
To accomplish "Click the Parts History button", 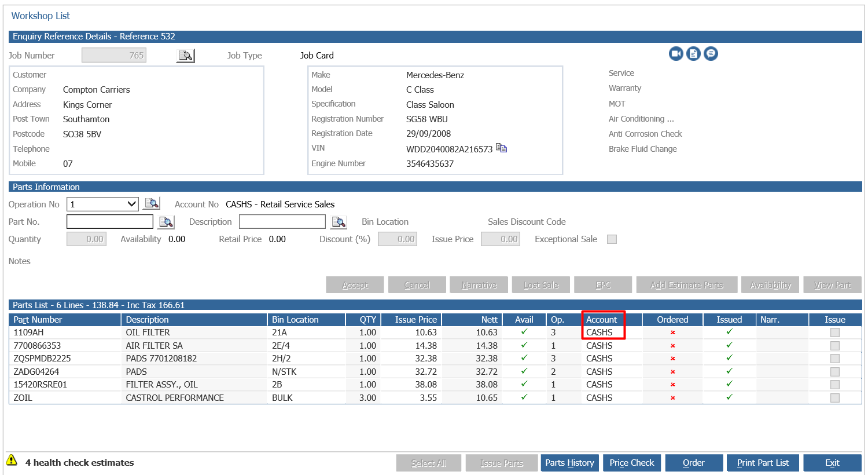I will click(569, 463).
